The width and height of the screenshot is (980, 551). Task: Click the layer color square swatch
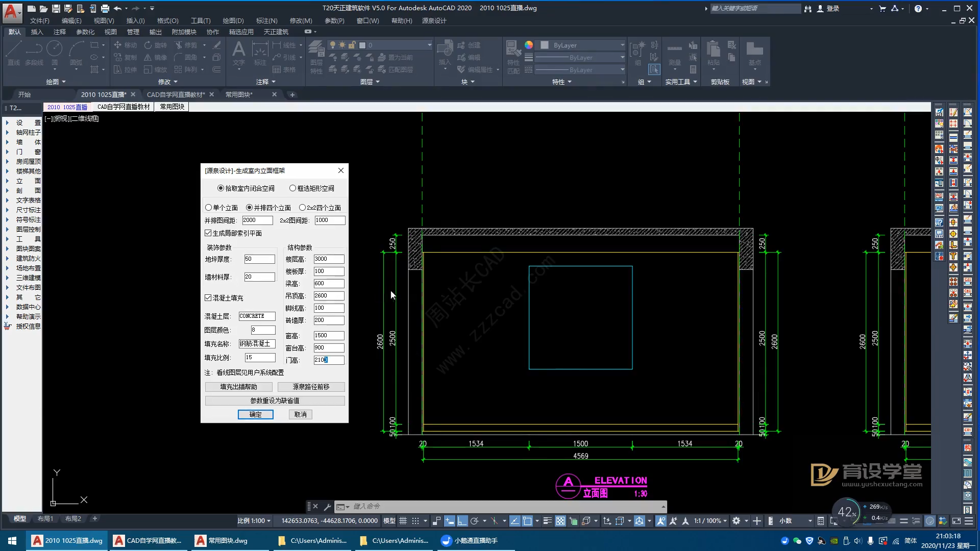point(362,45)
